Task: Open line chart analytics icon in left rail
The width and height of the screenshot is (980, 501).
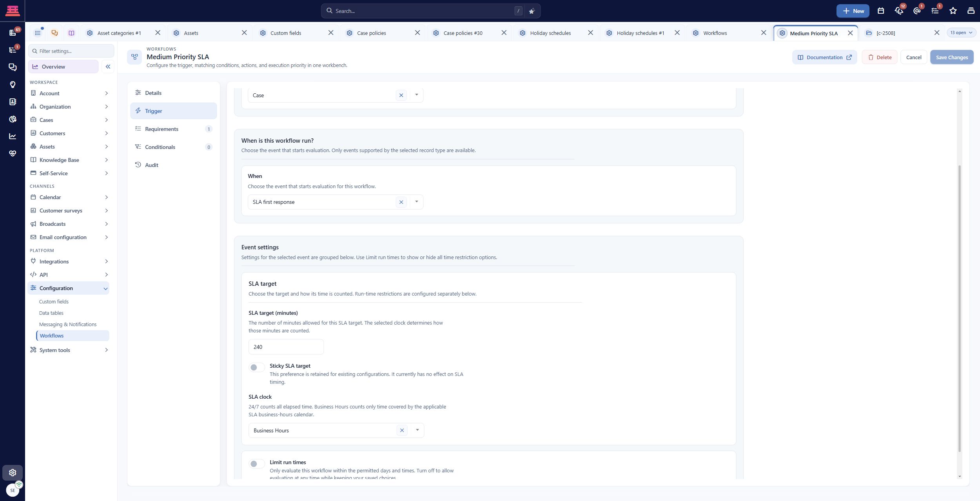Action: (x=13, y=136)
